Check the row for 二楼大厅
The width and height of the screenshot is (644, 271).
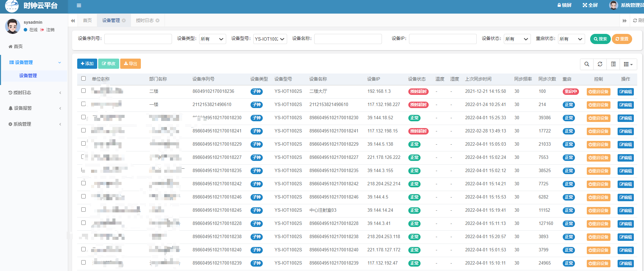tap(84, 91)
